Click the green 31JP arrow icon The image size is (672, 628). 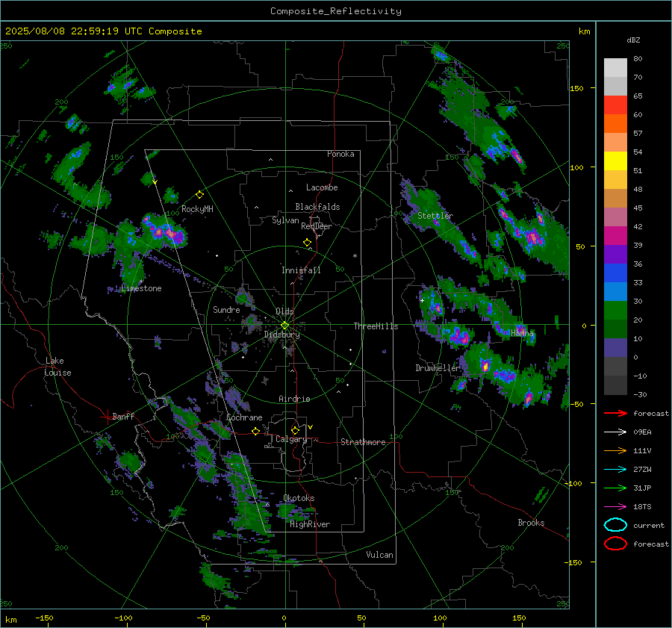615,488
